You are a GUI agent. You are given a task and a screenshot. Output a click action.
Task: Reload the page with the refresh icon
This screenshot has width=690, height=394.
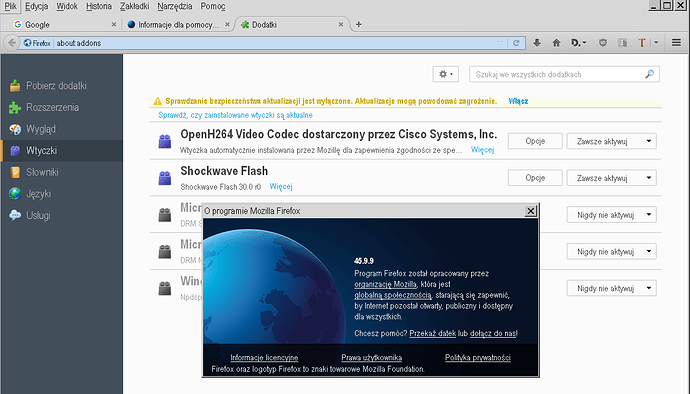point(516,43)
